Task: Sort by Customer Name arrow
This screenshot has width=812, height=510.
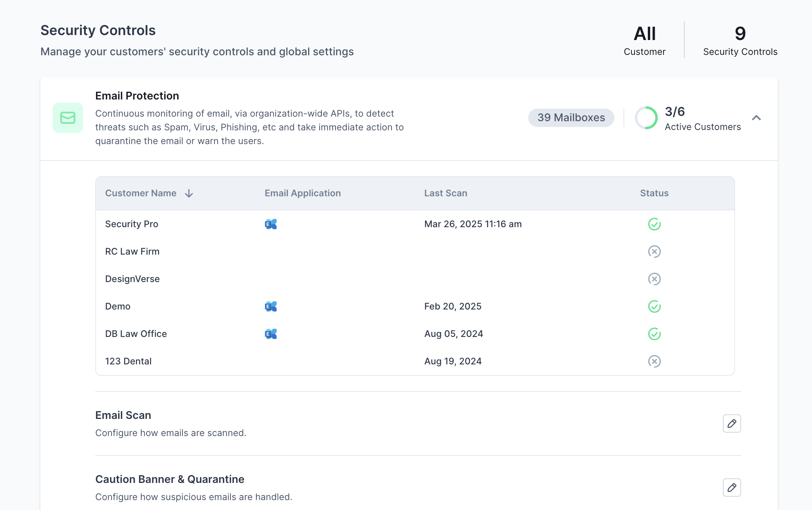Action: tap(189, 194)
